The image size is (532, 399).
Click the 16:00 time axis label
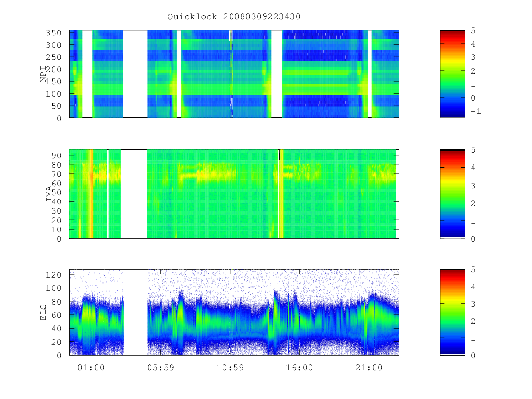click(x=299, y=368)
